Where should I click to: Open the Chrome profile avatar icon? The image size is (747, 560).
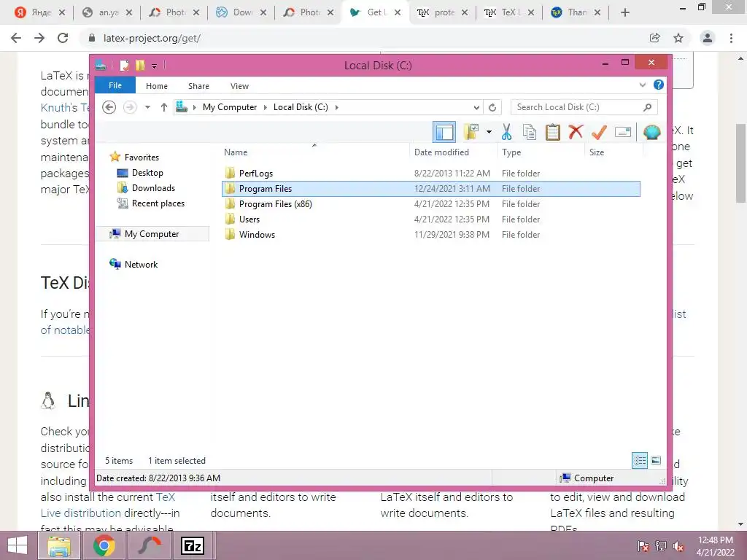[x=708, y=38]
